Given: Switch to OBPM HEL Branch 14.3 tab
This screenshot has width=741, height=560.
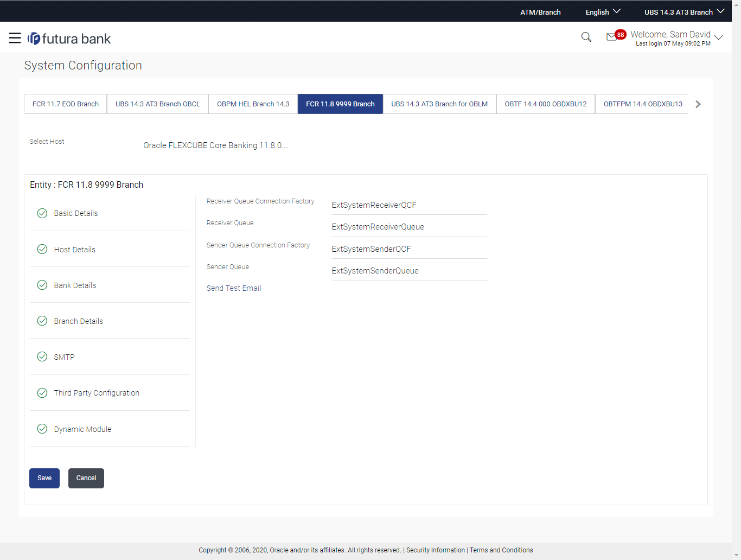Looking at the screenshot, I should 253,104.
